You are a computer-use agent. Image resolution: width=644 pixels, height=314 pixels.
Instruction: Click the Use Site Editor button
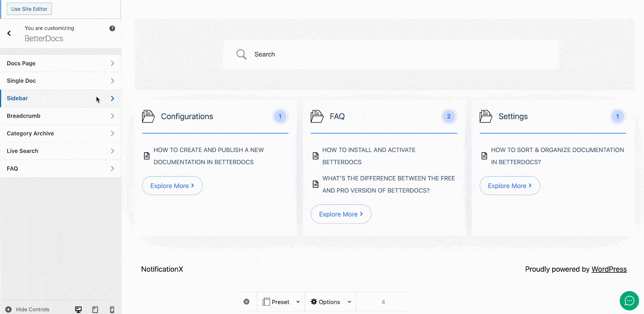click(29, 9)
